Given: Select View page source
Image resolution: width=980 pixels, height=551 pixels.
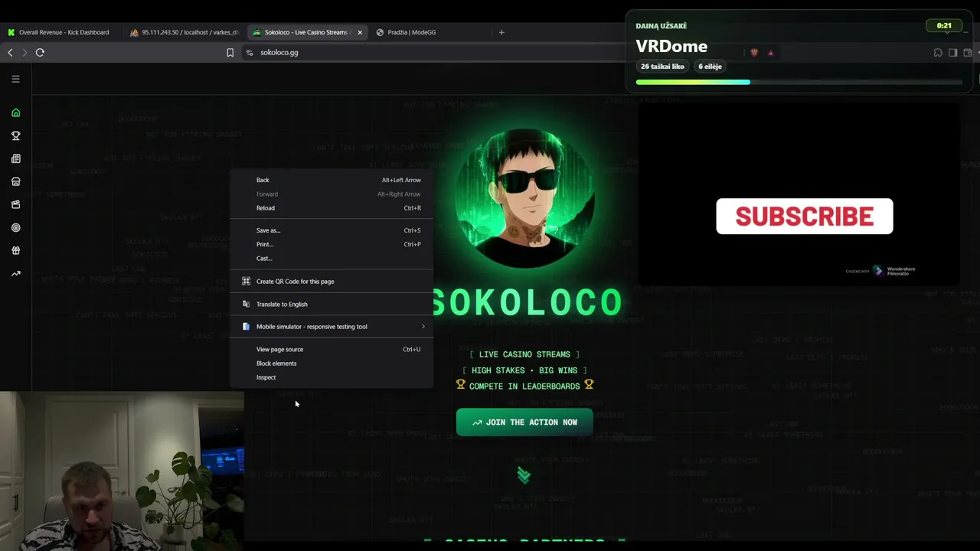Looking at the screenshot, I should (x=332, y=350).
